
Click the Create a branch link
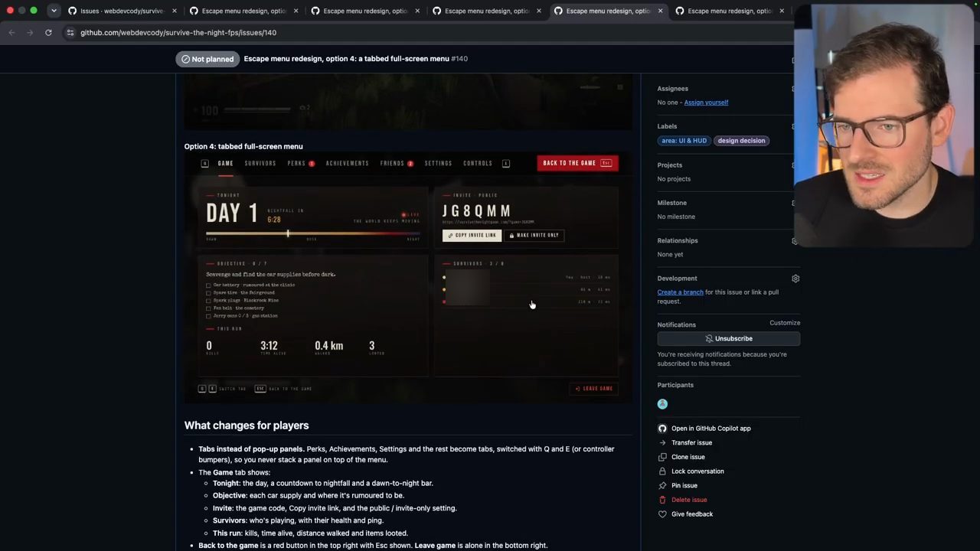pos(680,292)
